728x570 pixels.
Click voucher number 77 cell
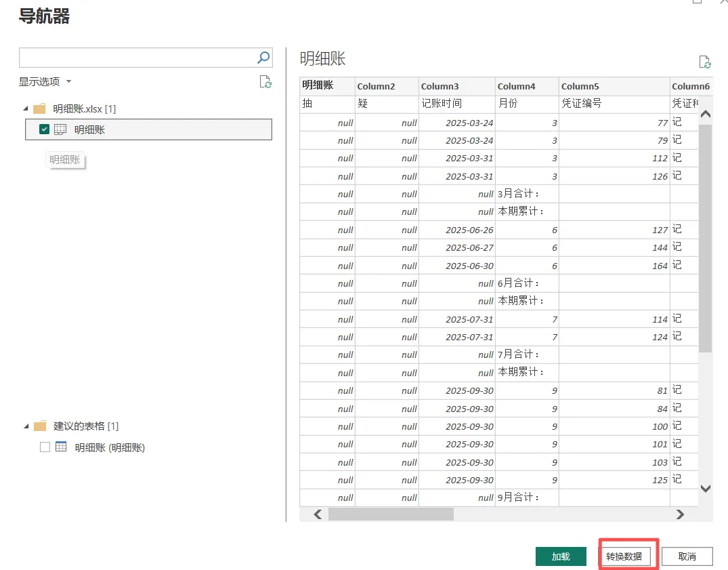[614, 123]
